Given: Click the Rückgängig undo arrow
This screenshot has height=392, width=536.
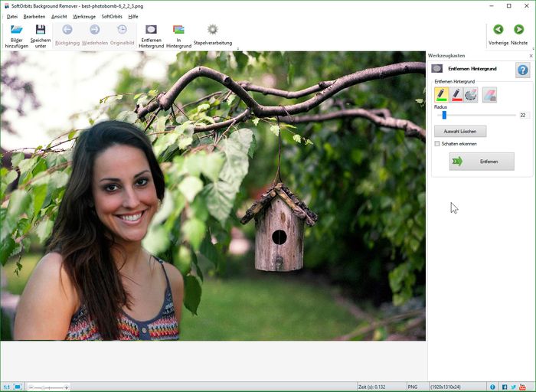Looking at the screenshot, I should 67,30.
